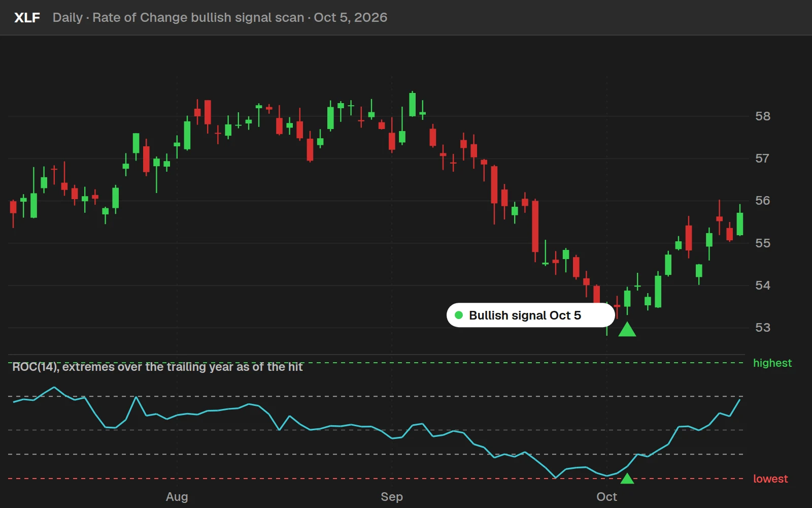Click the ROC(14) indicator description text
Screen dimensions: 812x508
coord(157,367)
